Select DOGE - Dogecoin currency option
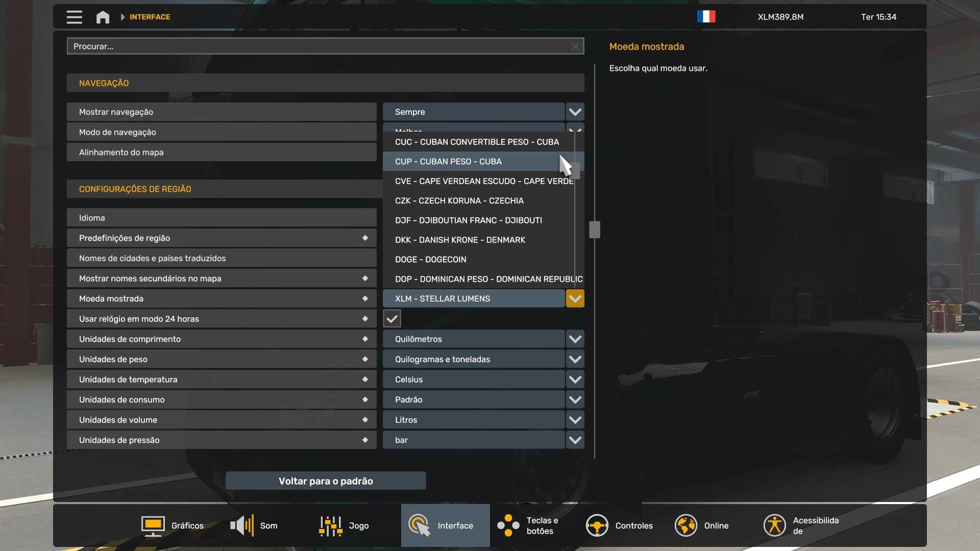Image resolution: width=980 pixels, height=551 pixels. [430, 260]
